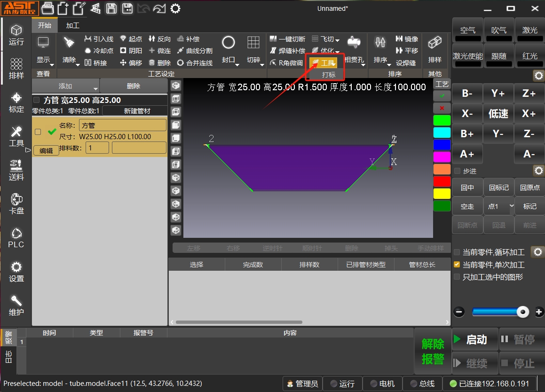Click the file-with-pencil edit icon in title bar
This screenshot has height=392, width=545.
point(79,8)
